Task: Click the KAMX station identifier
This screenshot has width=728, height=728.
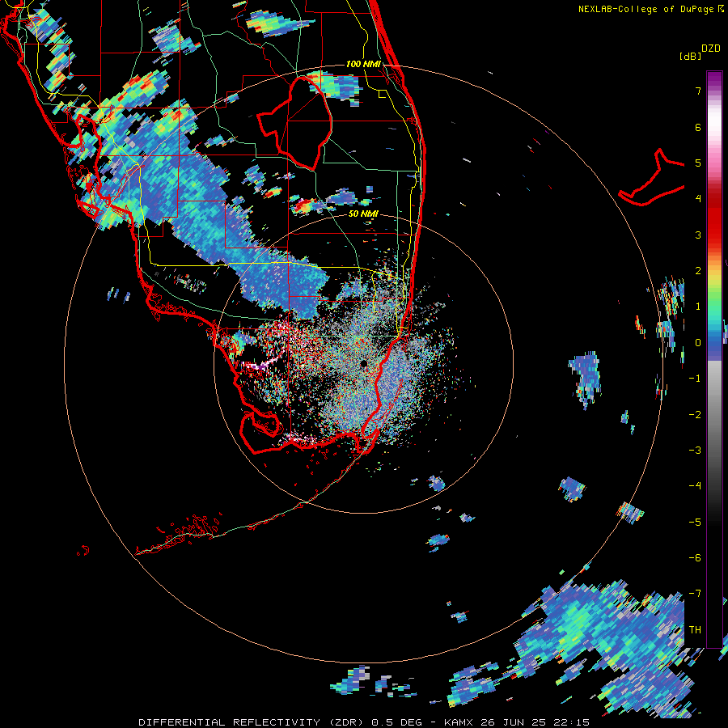Action: [459, 722]
